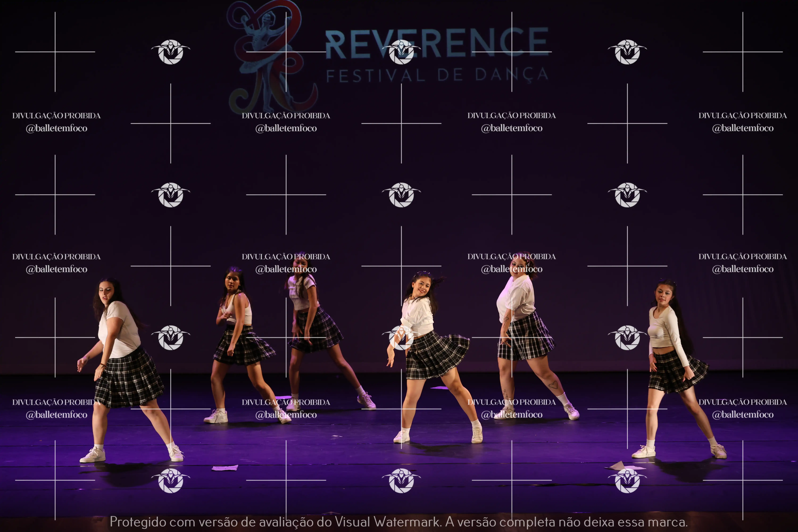Click the FESTIVAL DE DANÇA subtitle

click(x=438, y=75)
